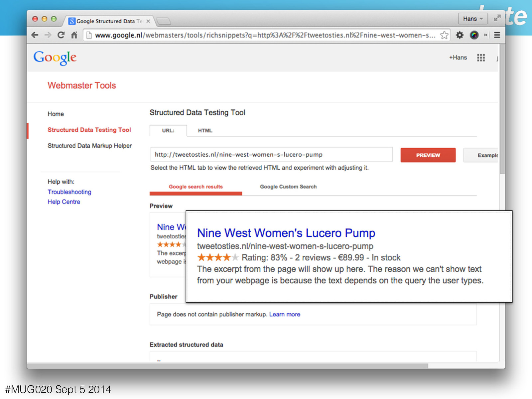This screenshot has height=399, width=532.
Task: Open the color wheel extension icon
Action: coord(474,35)
